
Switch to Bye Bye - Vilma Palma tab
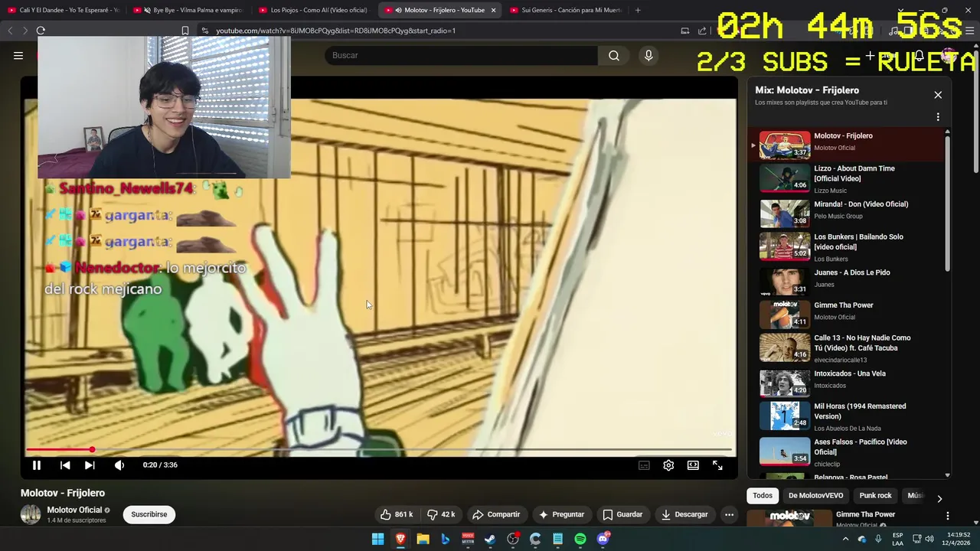189,10
